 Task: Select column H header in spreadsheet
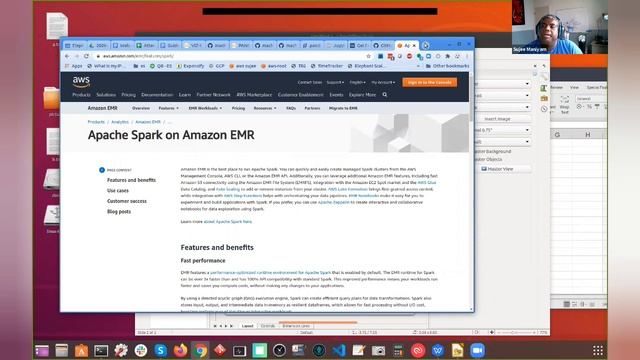[588, 135]
